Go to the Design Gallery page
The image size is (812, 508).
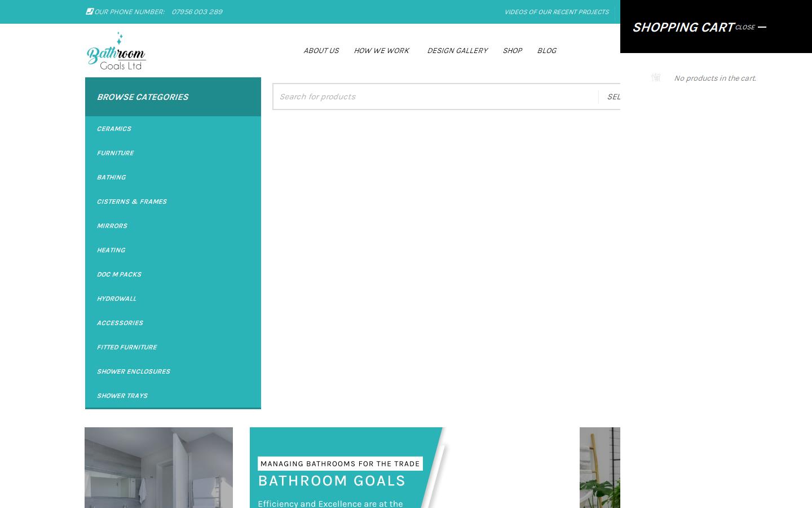[x=457, y=51]
